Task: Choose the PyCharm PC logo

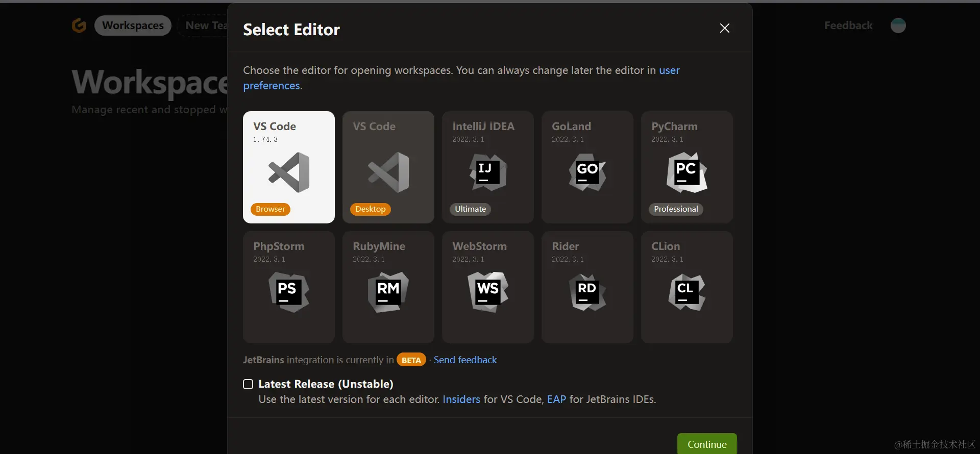Action: [687, 172]
